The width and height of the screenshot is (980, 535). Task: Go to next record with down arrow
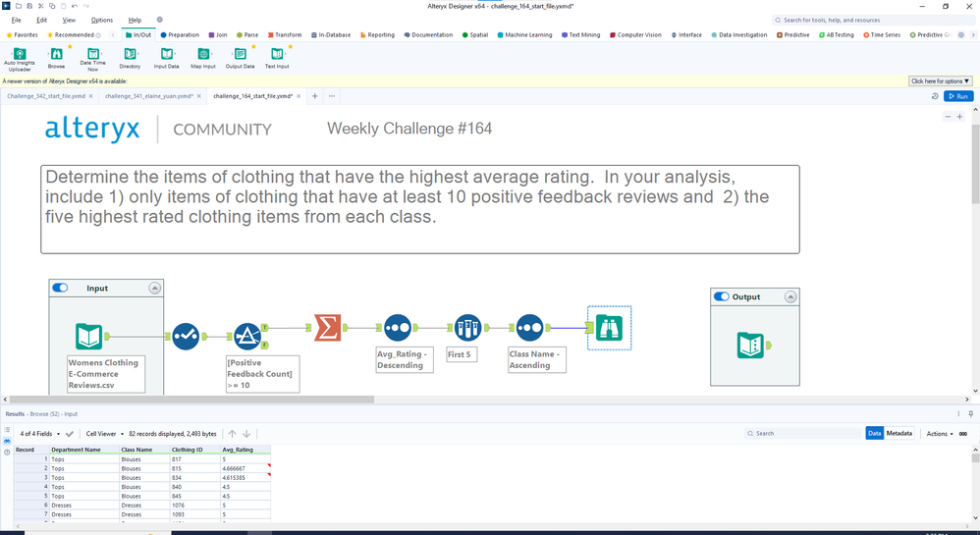point(246,434)
